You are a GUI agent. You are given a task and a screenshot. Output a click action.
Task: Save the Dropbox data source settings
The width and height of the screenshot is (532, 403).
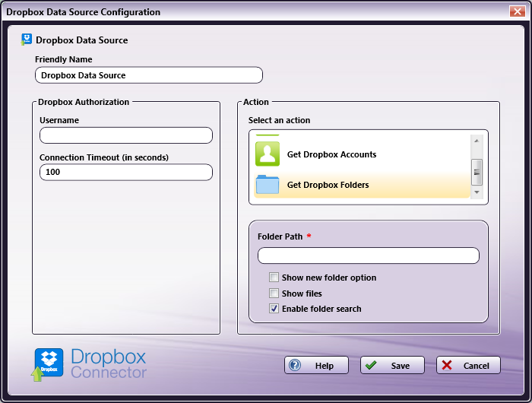(392, 365)
